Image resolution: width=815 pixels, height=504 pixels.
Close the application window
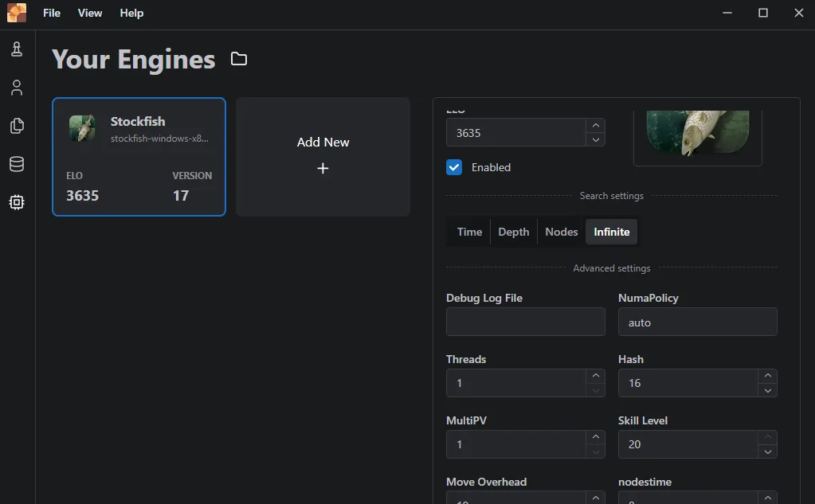coord(799,13)
